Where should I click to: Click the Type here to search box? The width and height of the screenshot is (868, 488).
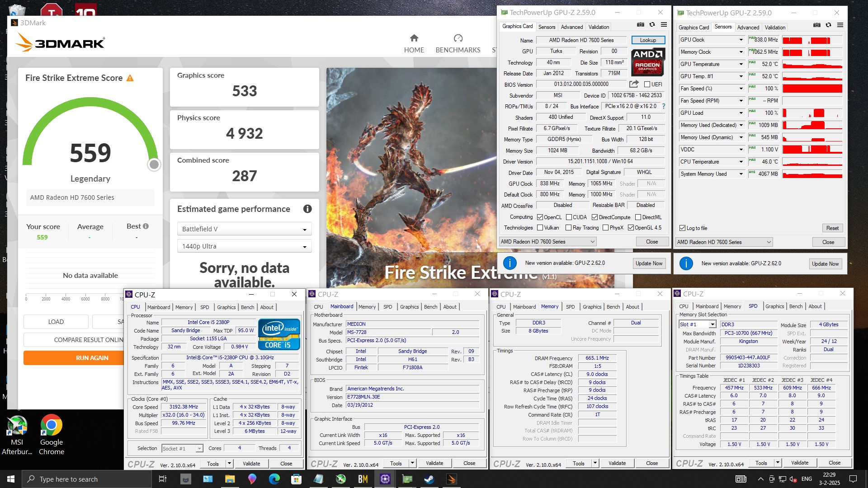[x=86, y=479]
